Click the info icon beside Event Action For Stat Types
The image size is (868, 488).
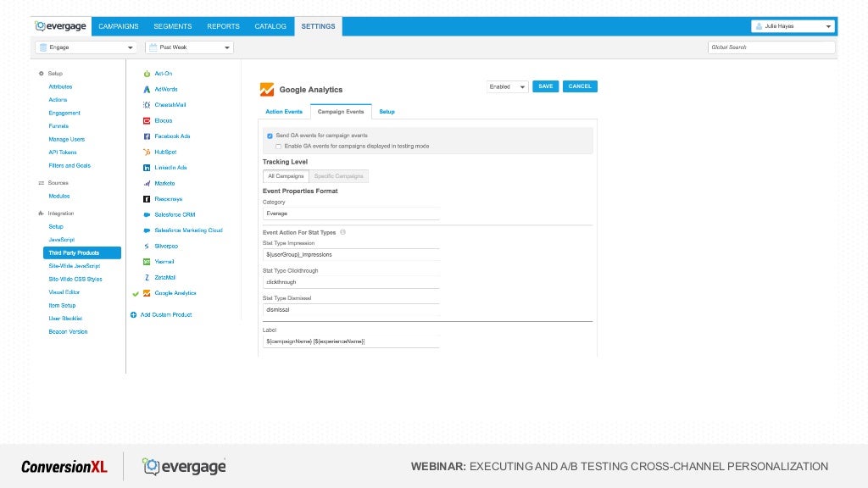[x=342, y=232]
